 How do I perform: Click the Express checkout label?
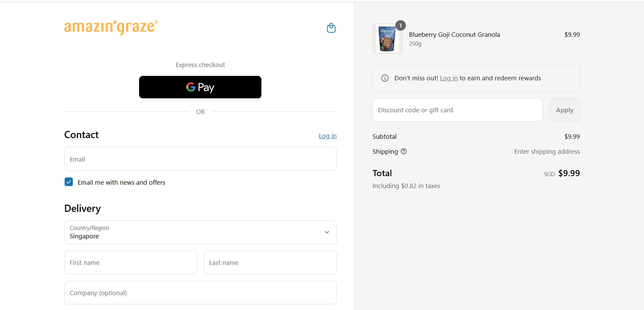(200, 65)
